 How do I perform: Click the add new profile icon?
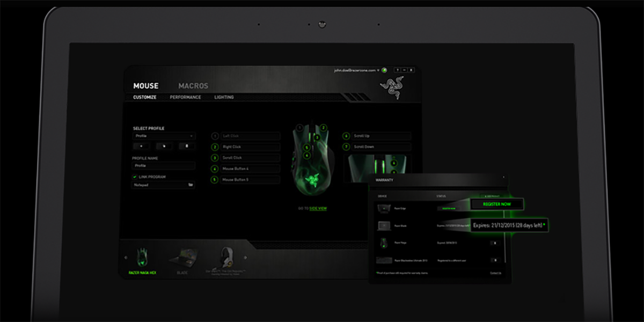[x=141, y=146]
